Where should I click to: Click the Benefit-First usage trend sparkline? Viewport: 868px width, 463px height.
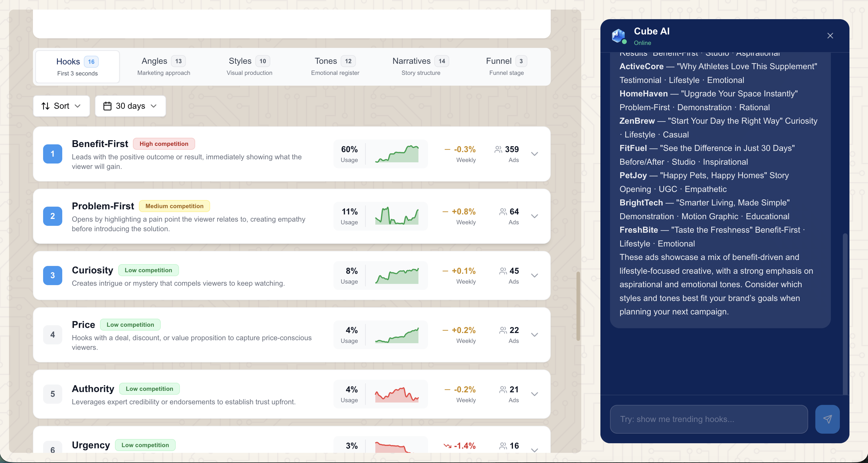(x=397, y=154)
